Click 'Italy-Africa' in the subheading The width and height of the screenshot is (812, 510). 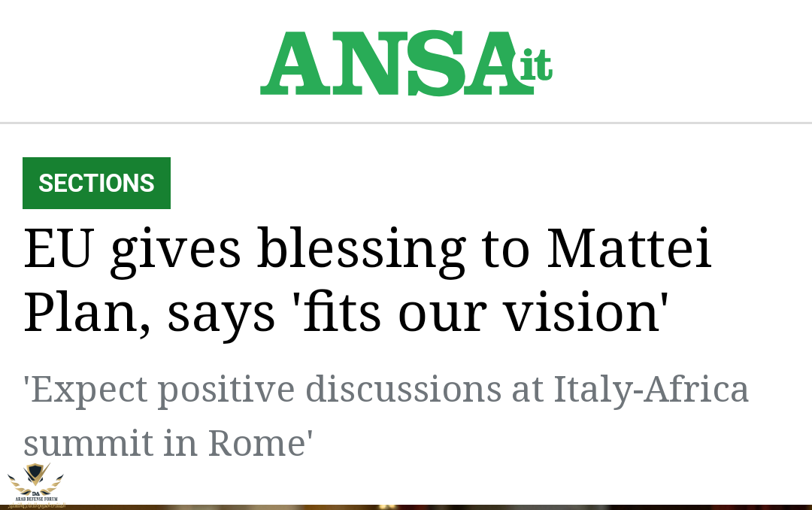651,391
